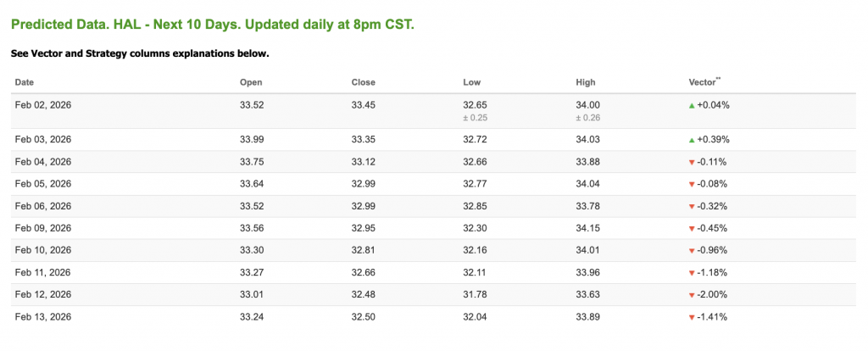Click red down arrow beside -0.45%

pyautogui.click(x=692, y=228)
